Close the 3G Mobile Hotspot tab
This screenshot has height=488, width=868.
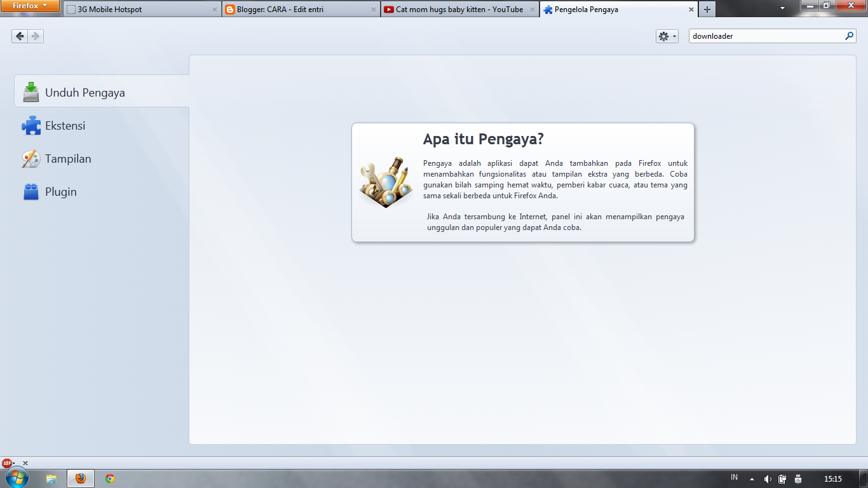(215, 10)
